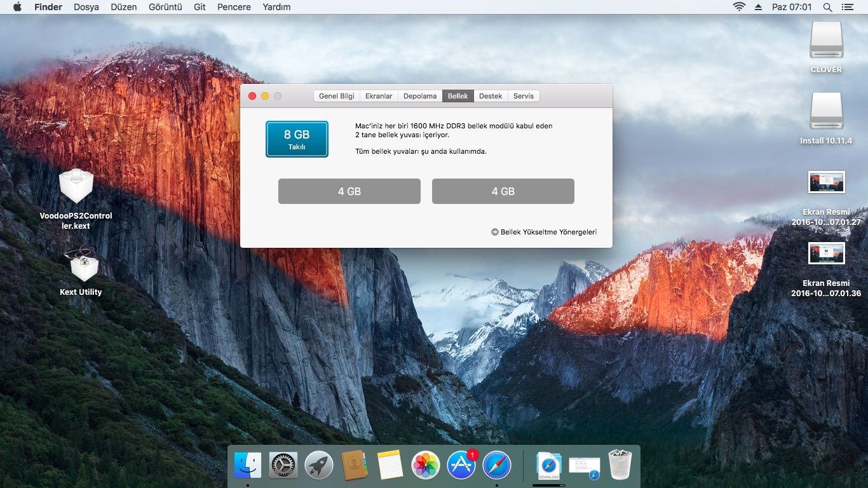Screen dimensions: 868x488
Task: Open Bellek Yükseltme Yönergeleri link
Action: (x=544, y=232)
